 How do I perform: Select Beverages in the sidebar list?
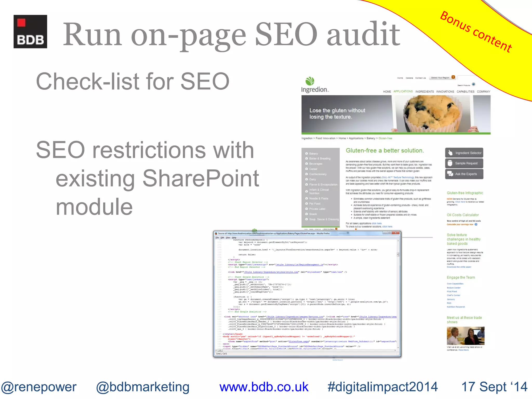[x=316, y=164]
